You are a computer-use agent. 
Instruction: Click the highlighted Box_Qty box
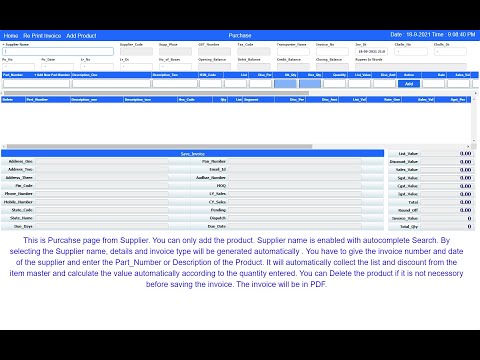click(x=310, y=83)
